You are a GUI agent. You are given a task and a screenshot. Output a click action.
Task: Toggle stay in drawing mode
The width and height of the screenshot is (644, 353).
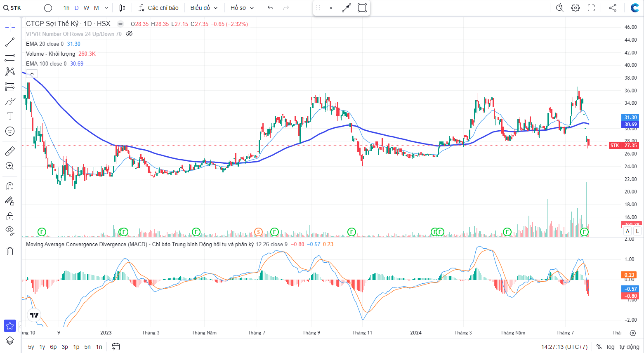10,201
